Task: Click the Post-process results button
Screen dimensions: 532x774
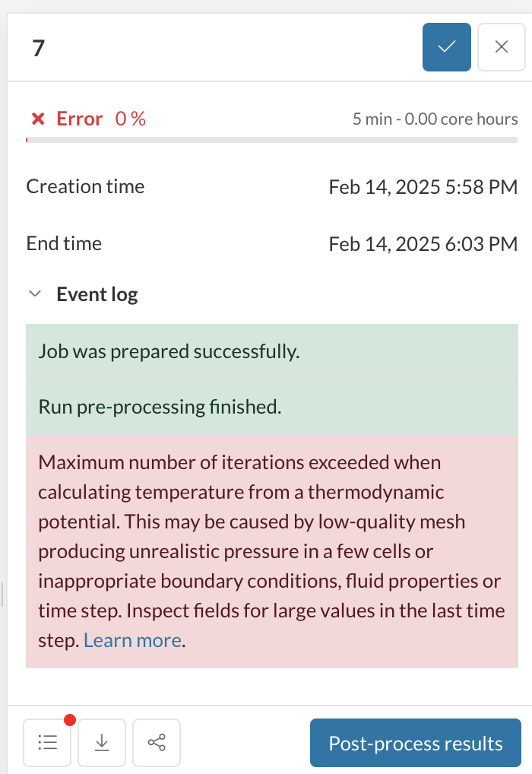Action: 415,743
